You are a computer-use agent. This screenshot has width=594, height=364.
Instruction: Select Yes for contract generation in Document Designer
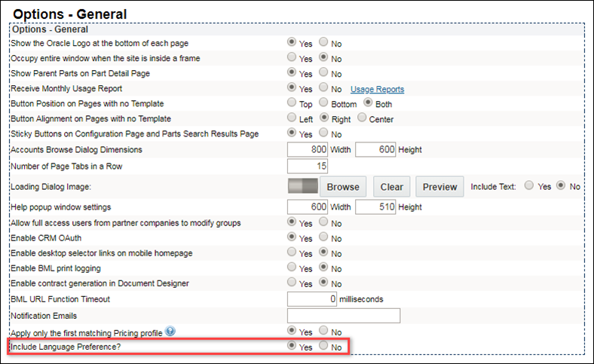point(292,283)
